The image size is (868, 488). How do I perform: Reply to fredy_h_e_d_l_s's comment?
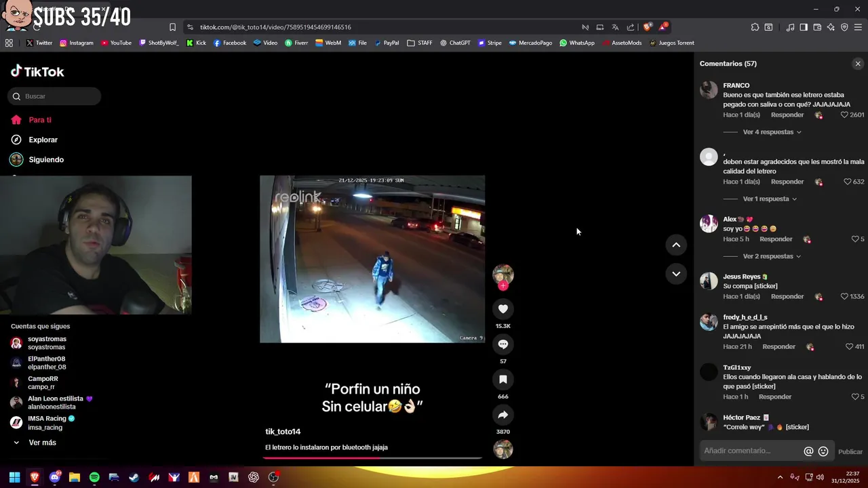coord(778,347)
